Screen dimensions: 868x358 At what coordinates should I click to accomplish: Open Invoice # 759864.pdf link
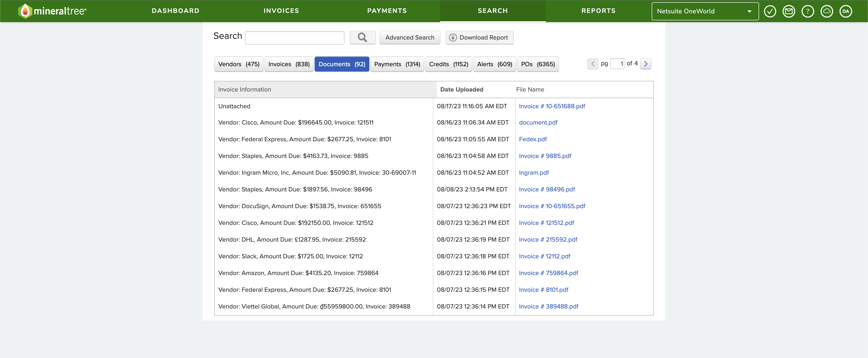549,273
